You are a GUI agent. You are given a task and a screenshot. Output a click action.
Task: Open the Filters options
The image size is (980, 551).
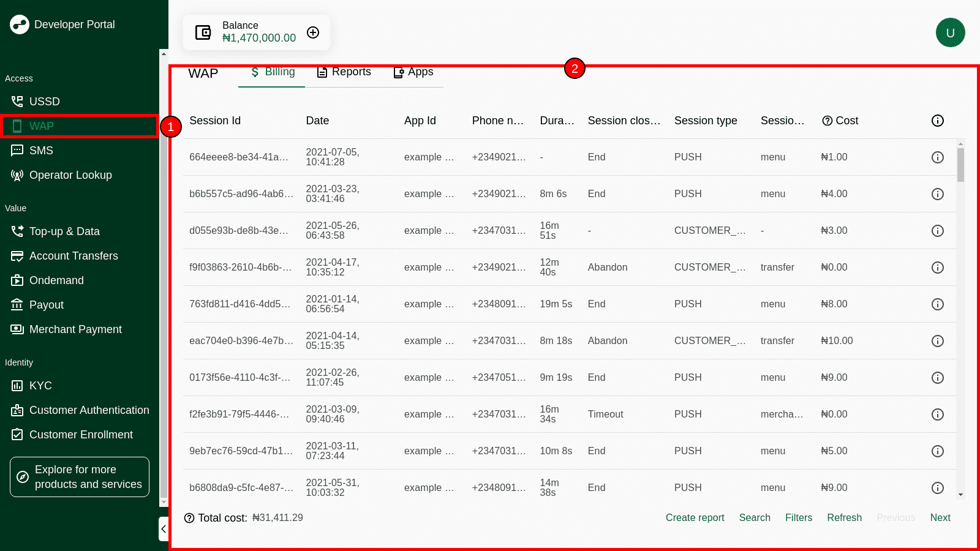click(x=798, y=518)
